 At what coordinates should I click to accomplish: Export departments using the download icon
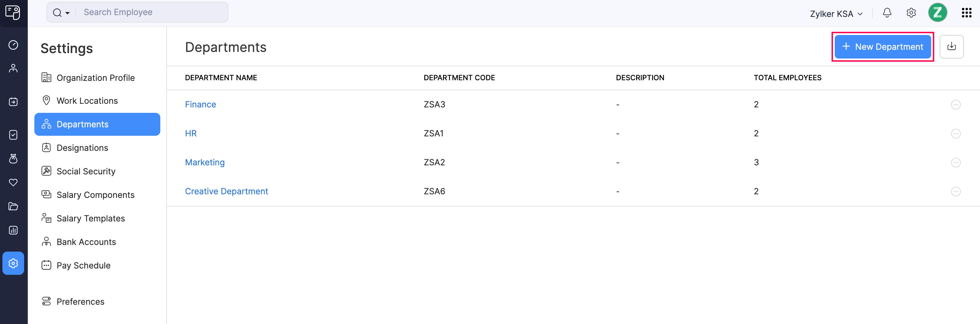[x=951, y=46]
